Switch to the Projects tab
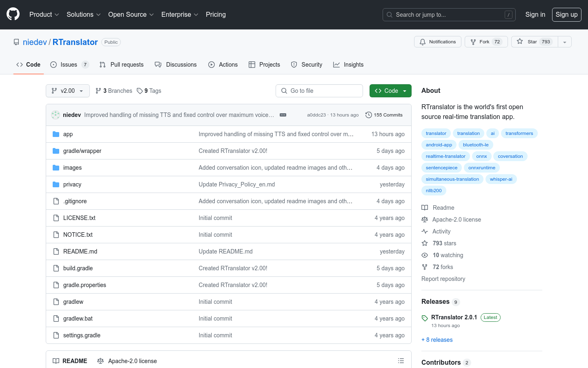588x368 pixels. point(264,65)
